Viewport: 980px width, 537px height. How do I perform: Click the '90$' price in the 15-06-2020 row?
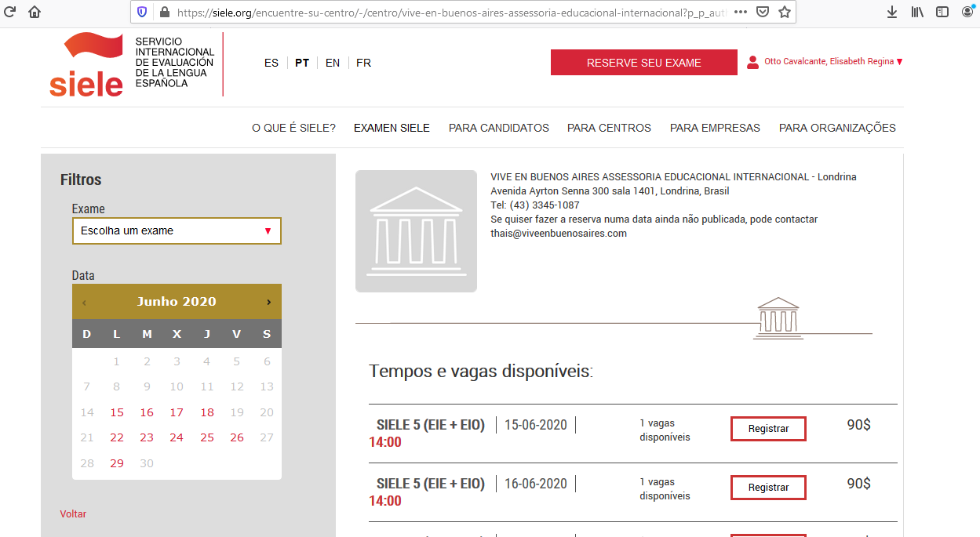click(x=858, y=425)
